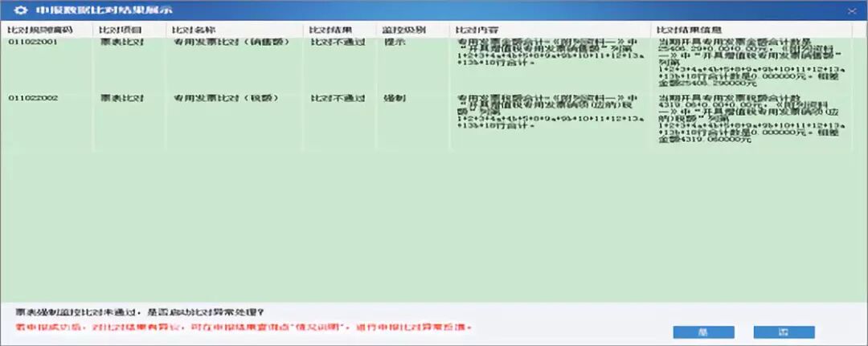This screenshot has width=868, height=346.
Task: Select rule code cell 011022001
Action: (33, 42)
